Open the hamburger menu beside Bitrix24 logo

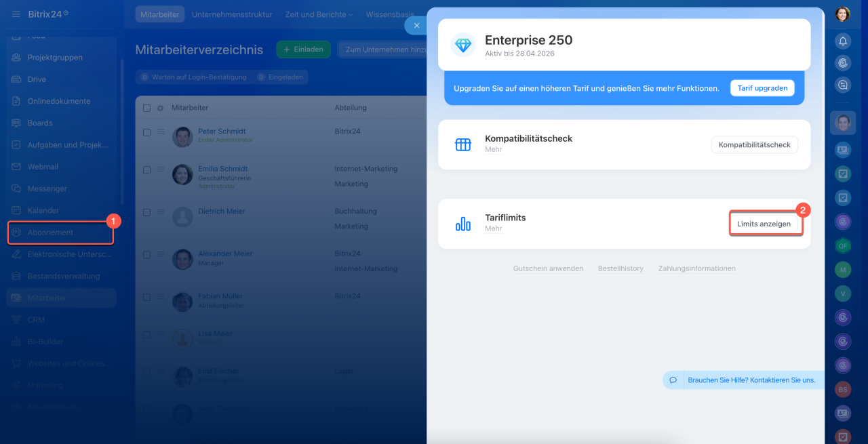[x=16, y=14]
